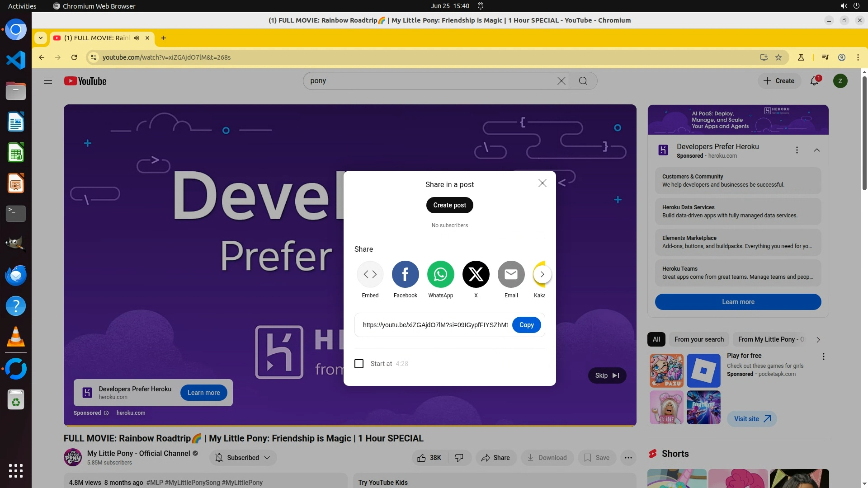Collapse the Heroku sponsored ad panel
Image resolution: width=868 pixels, height=488 pixels.
pyautogui.click(x=816, y=150)
